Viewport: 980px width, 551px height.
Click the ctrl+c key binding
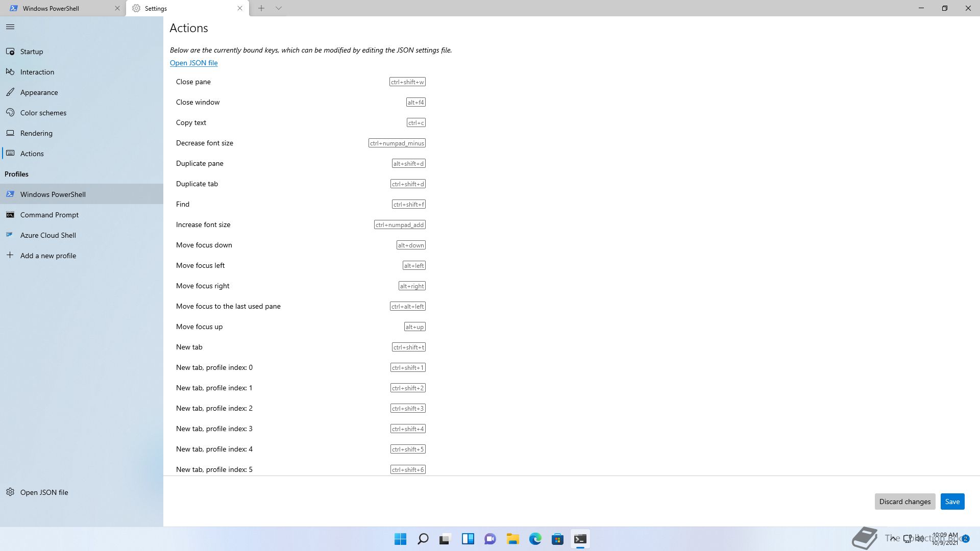point(416,122)
